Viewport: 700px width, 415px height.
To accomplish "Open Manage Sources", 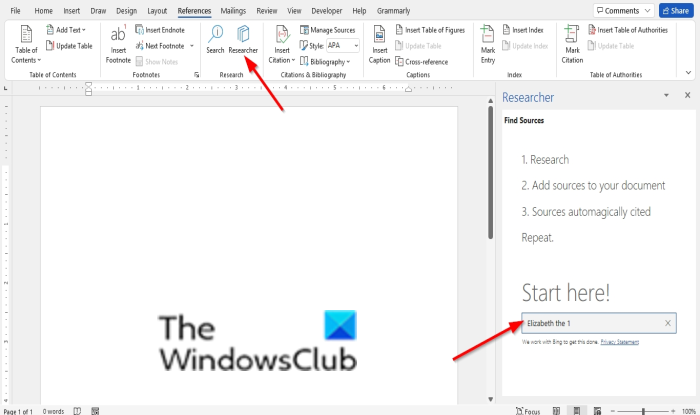I will coord(328,30).
